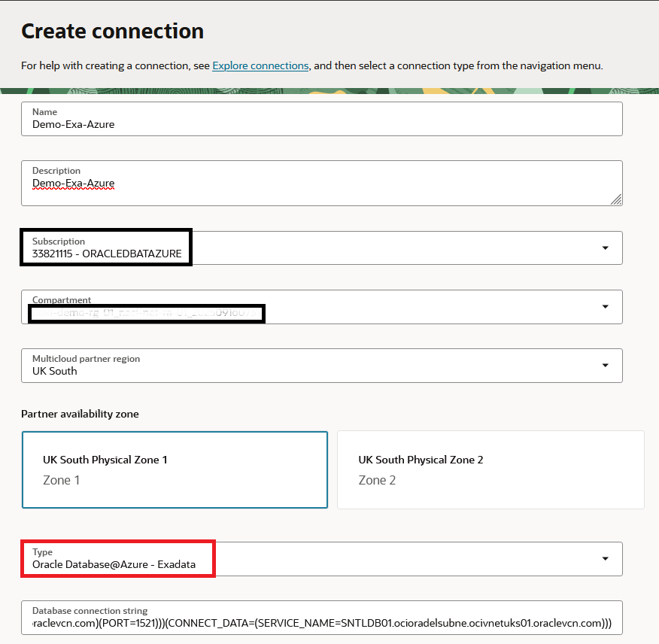Click the Type field dropdown arrow
This screenshot has width=659, height=644.
coord(606,559)
